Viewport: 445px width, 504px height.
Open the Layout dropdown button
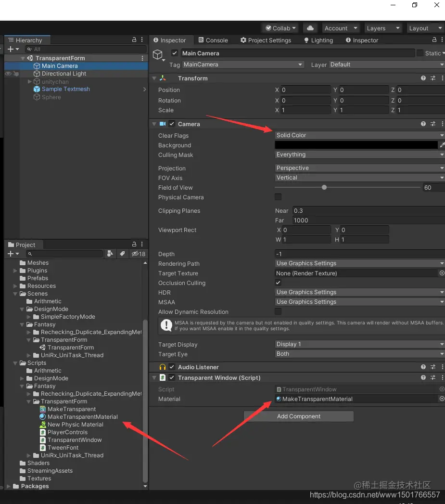point(425,28)
